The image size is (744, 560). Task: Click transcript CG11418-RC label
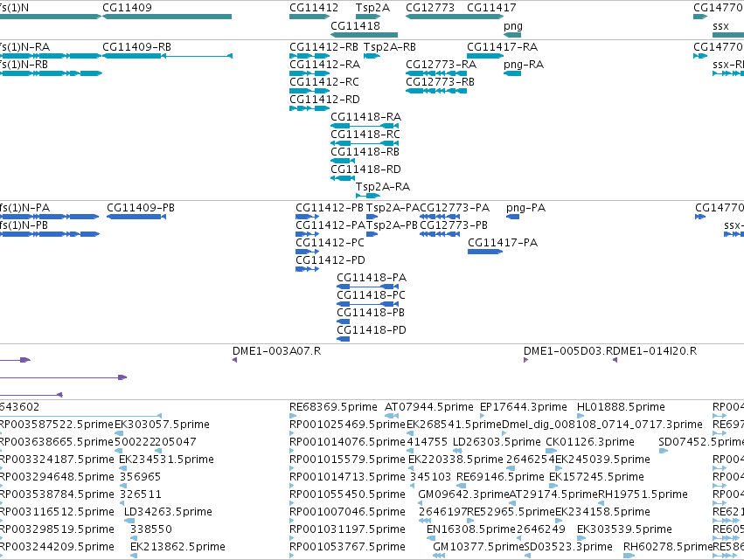pos(365,135)
